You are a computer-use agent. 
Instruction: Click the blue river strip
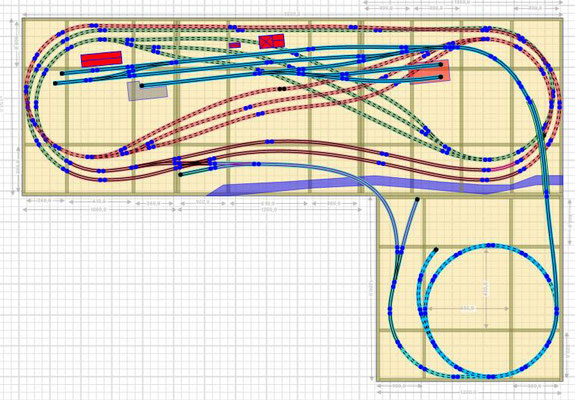pyautogui.click(x=385, y=185)
